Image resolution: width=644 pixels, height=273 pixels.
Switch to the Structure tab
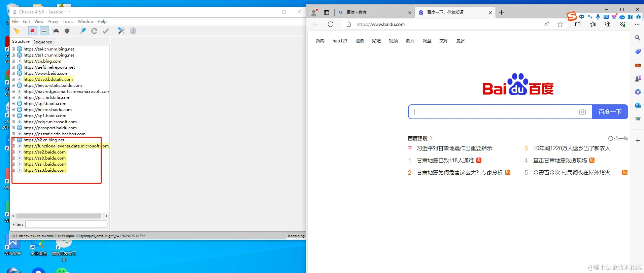(21, 41)
